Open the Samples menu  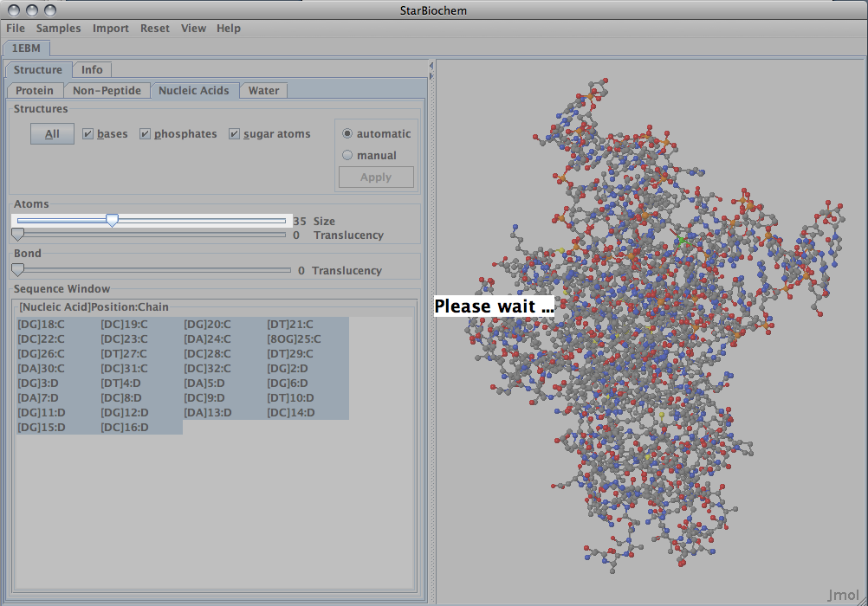[58, 28]
